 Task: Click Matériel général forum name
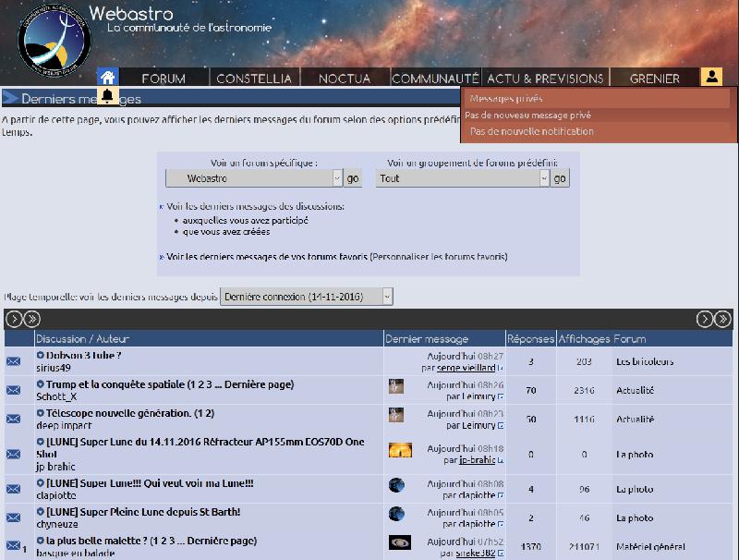650,547
